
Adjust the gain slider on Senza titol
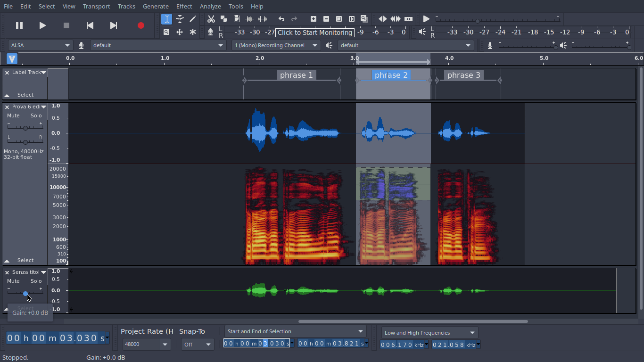tap(25, 294)
